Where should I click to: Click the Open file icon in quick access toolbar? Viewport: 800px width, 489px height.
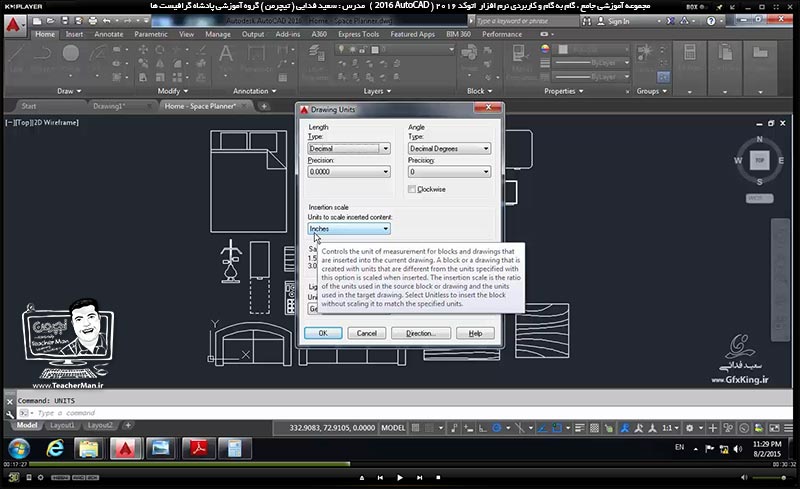click(x=51, y=21)
